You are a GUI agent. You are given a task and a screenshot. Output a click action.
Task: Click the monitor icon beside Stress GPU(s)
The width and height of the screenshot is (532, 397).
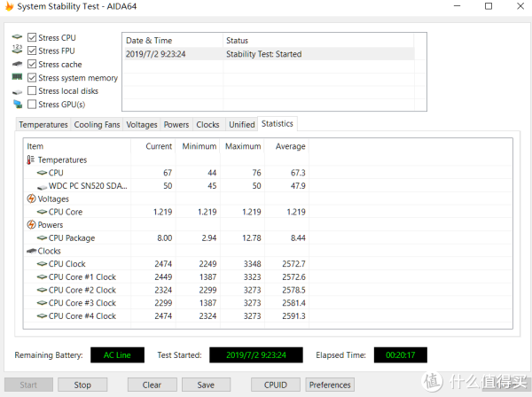click(x=18, y=104)
